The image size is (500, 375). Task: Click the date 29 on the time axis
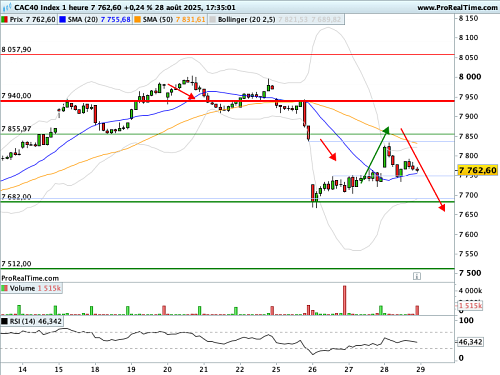pos(421,369)
